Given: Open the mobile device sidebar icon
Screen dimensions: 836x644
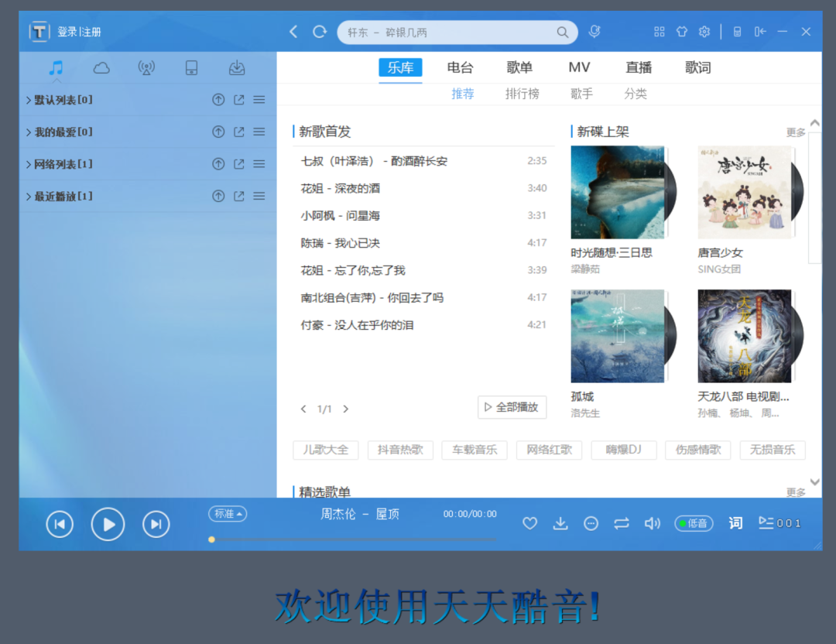Looking at the screenshot, I should (x=191, y=67).
